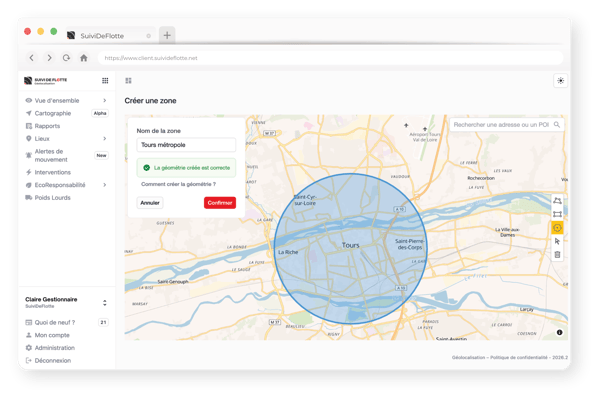Click Saint-Pierre-des-Corps map label
This screenshot has width=600, height=399.
click(409, 244)
